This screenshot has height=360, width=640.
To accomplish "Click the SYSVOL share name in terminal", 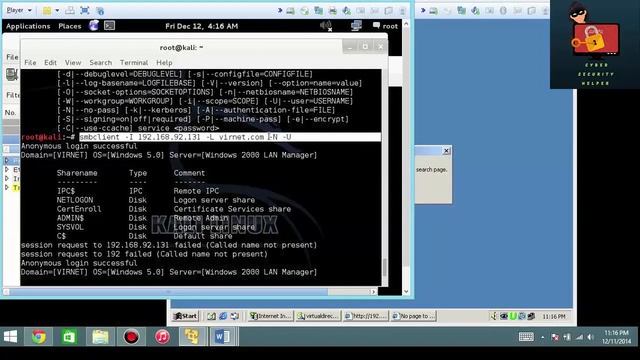I will [70, 227].
